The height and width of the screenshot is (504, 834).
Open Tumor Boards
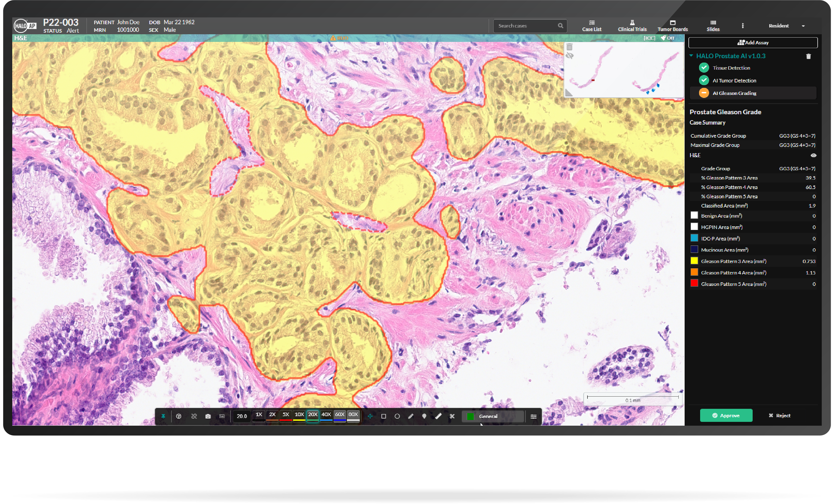(673, 26)
